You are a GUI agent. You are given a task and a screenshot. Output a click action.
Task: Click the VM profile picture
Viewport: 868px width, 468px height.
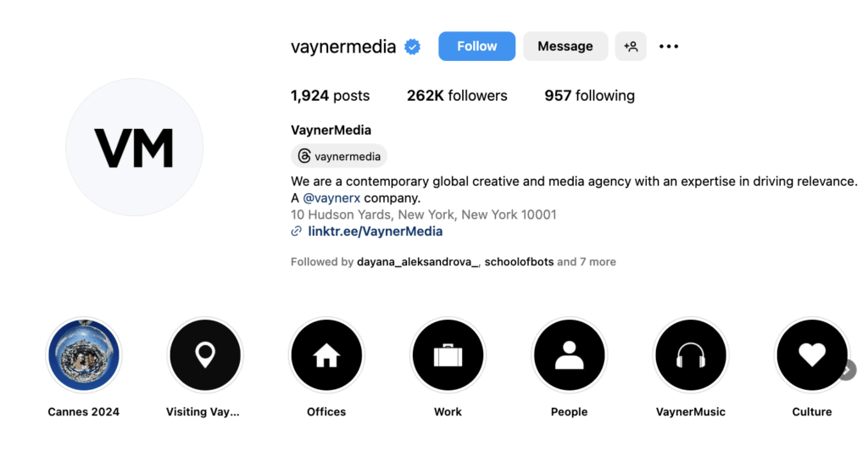[x=135, y=148]
